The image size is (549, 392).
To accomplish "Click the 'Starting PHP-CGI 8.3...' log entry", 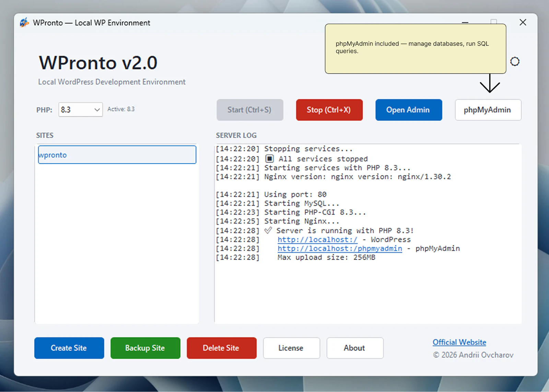I will 315,212.
